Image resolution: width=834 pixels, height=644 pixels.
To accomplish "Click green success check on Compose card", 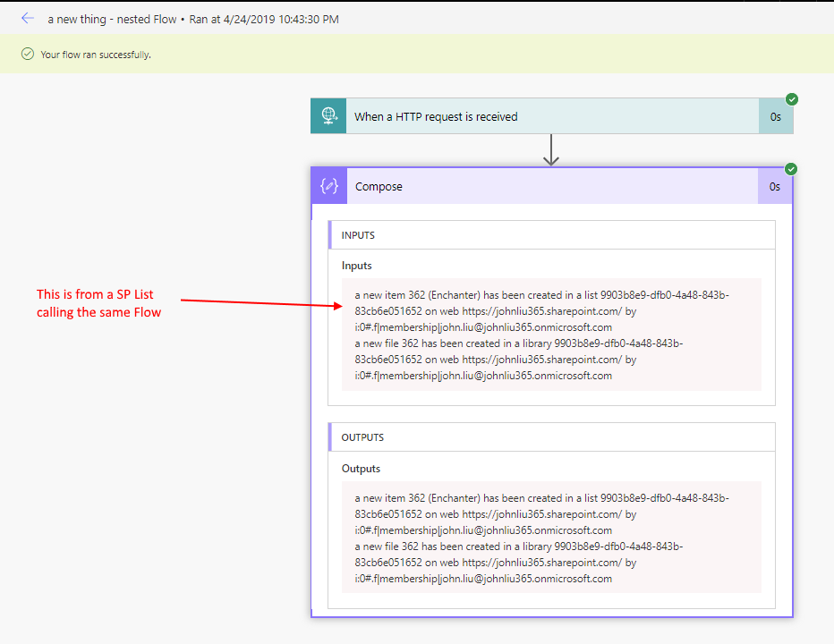I will pyautogui.click(x=792, y=169).
